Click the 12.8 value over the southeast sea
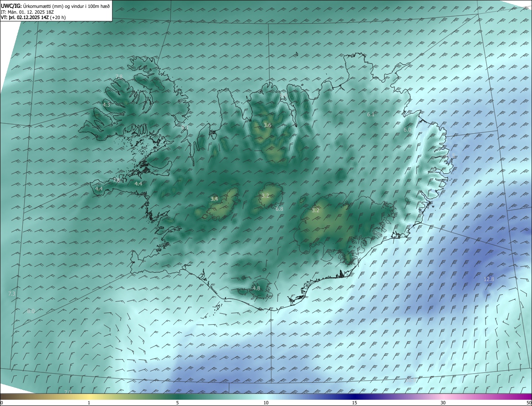Viewport: 532px width, 406px height. pyautogui.click(x=489, y=279)
